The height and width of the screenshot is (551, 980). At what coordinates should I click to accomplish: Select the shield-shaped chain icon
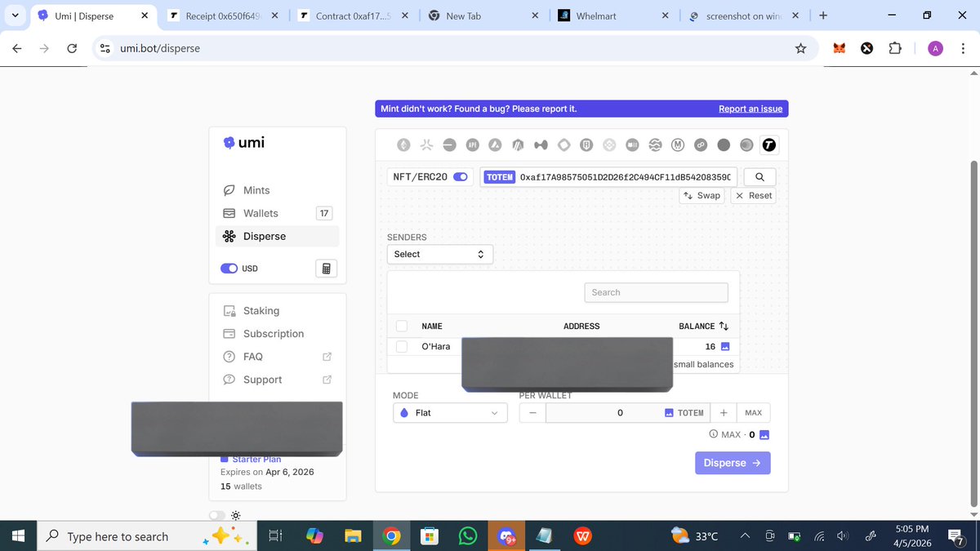coord(586,145)
